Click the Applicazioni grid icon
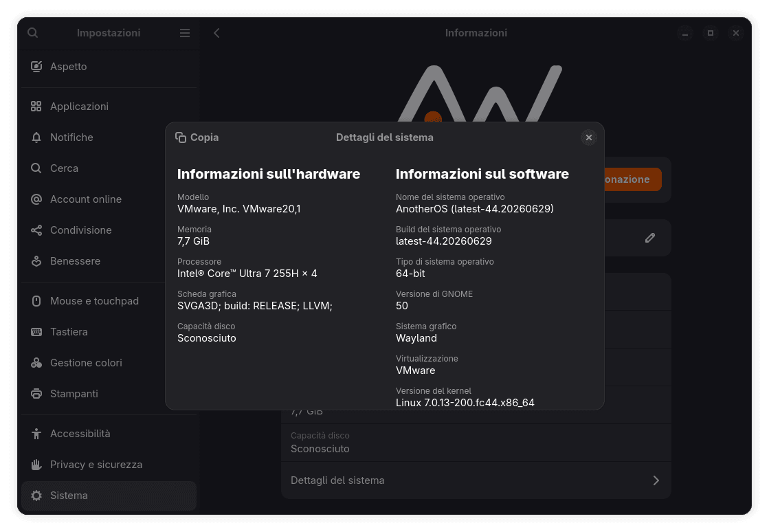 point(36,107)
